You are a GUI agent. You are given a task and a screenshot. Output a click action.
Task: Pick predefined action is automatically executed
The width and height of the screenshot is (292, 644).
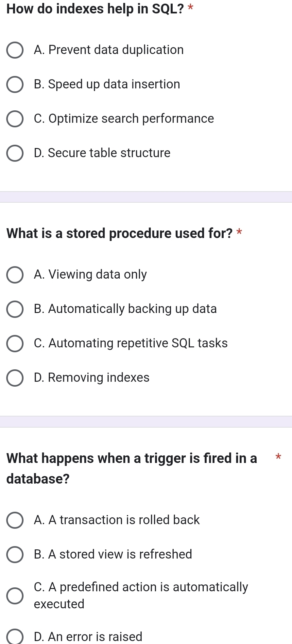[x=15, y=596]
